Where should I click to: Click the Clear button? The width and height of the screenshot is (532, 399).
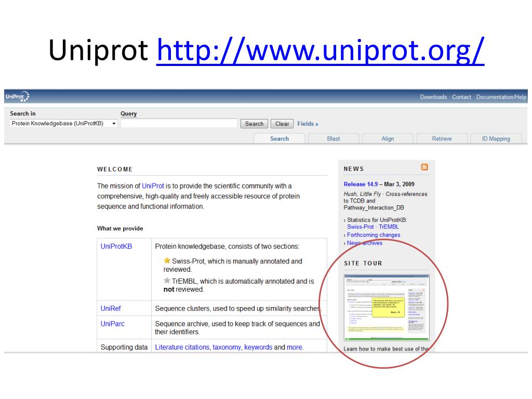click(x=282, y=124)
